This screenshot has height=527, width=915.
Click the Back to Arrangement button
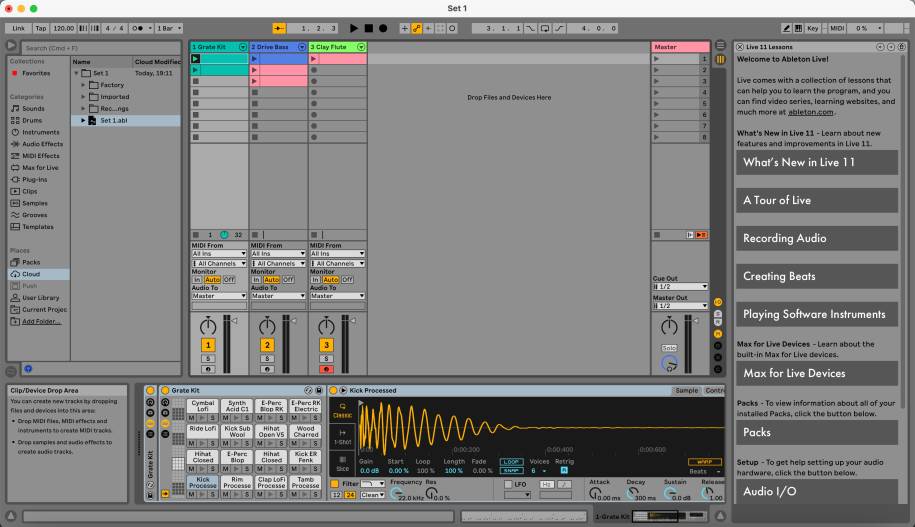[701, 235]
